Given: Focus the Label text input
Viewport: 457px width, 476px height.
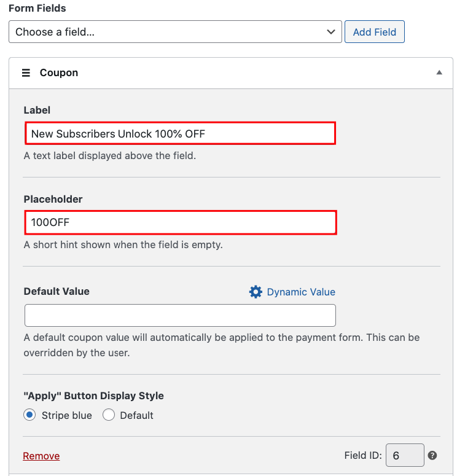Looking at the screenshot, I should click(180, 133).
